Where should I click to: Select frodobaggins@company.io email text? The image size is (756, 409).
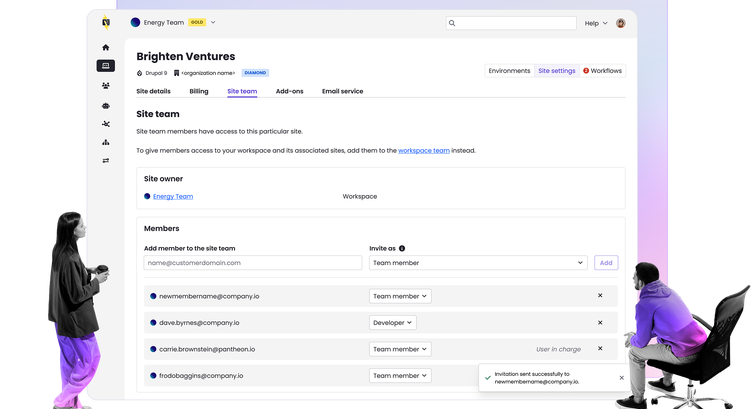[x=201, y=376]
